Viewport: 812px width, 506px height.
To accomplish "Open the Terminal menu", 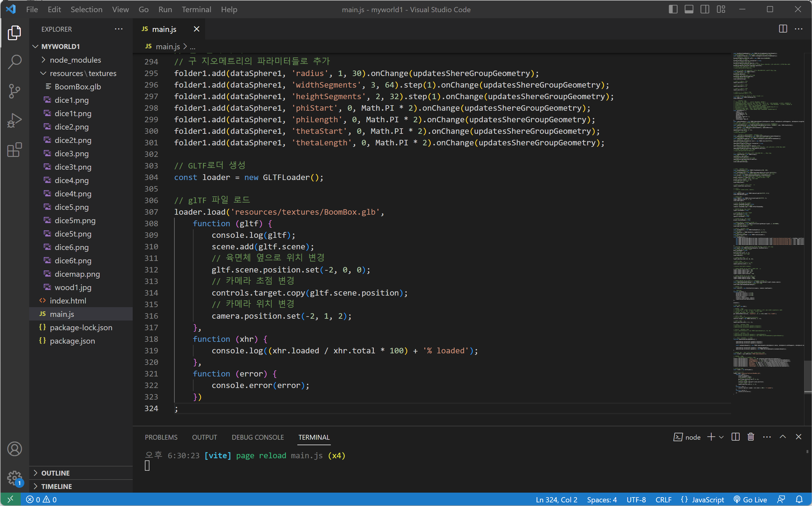I will (196, 9).
